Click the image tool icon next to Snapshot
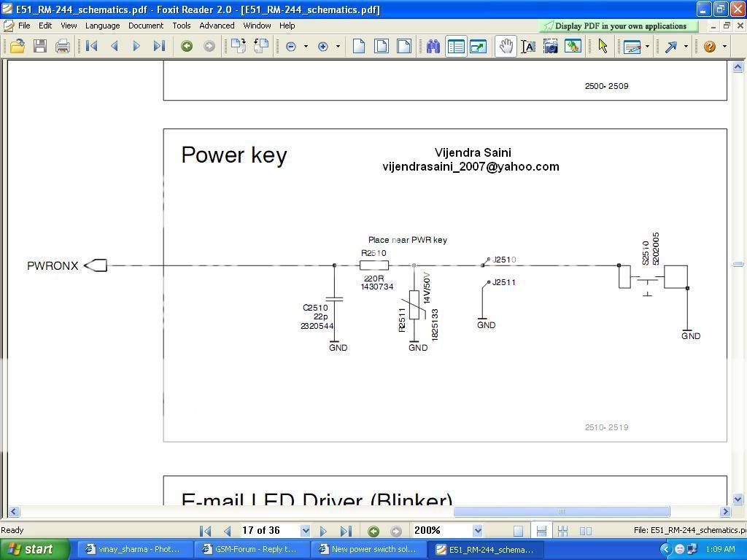This screenshot has height=560, width=747. click(x=573, y=46)
